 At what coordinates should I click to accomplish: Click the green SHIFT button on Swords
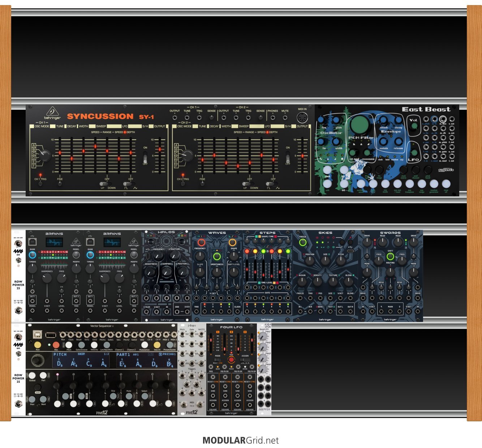click(x=390, y=256)
